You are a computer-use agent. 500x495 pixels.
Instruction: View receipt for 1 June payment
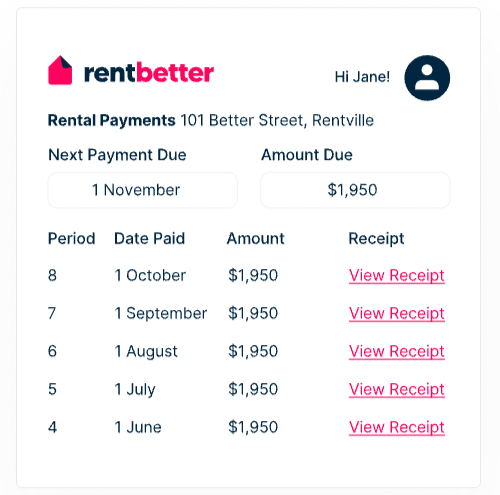click(x=397, y=428)
